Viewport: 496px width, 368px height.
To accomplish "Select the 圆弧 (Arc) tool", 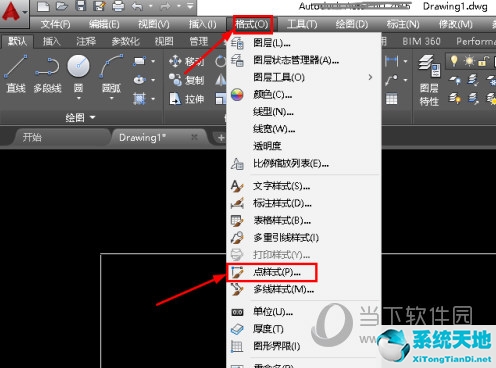I will 111,74.
